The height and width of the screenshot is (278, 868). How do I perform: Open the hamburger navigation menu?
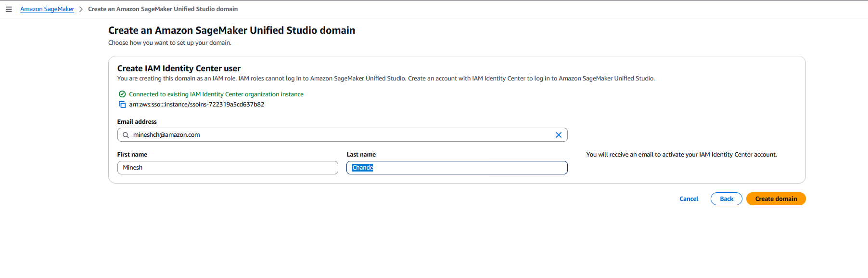pos(9,9)
